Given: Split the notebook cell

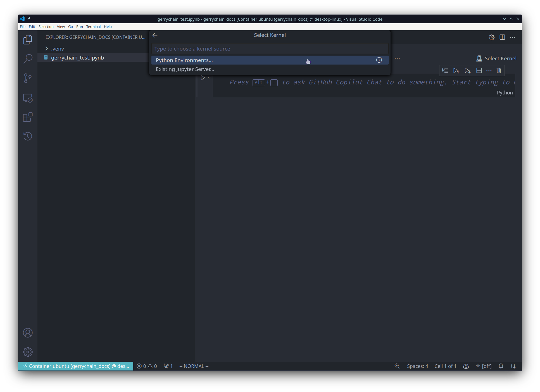Looking at the screenshot, I should (x=479, y=70).
